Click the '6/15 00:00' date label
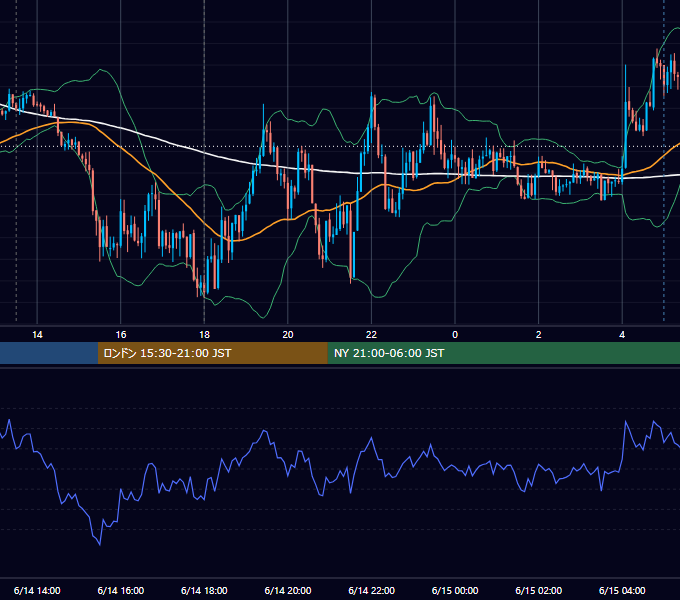 (455, 590)
